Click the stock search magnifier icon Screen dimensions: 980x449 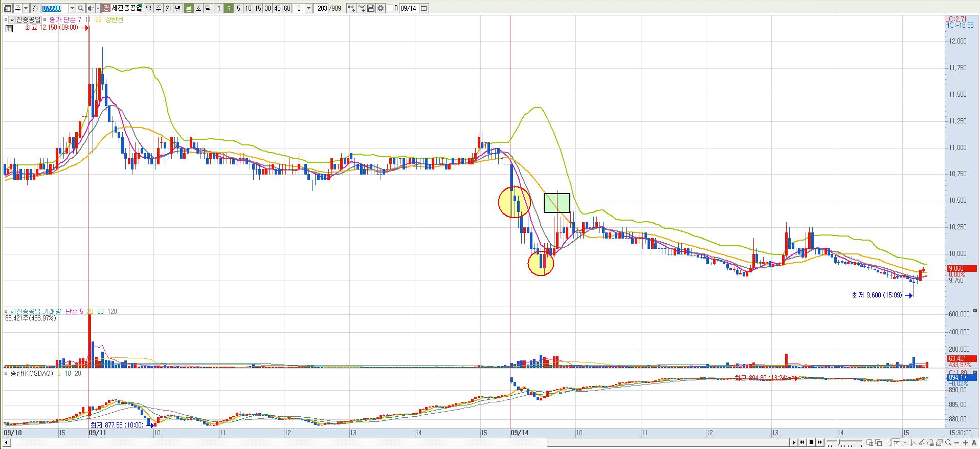(80, 8)
